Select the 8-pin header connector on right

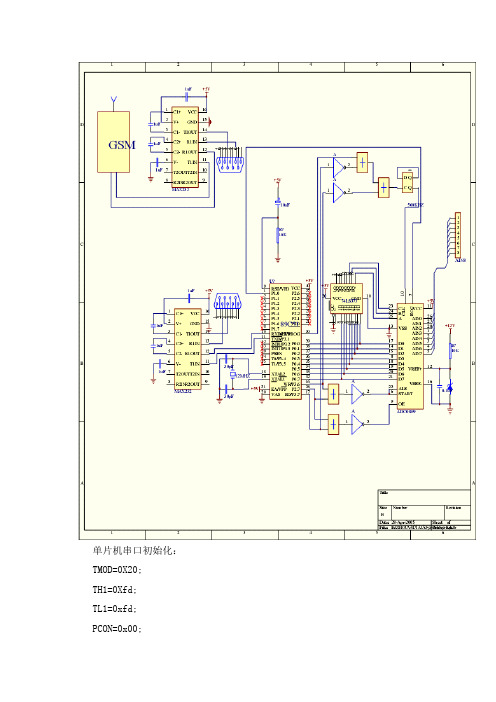[x=458, y=235]
